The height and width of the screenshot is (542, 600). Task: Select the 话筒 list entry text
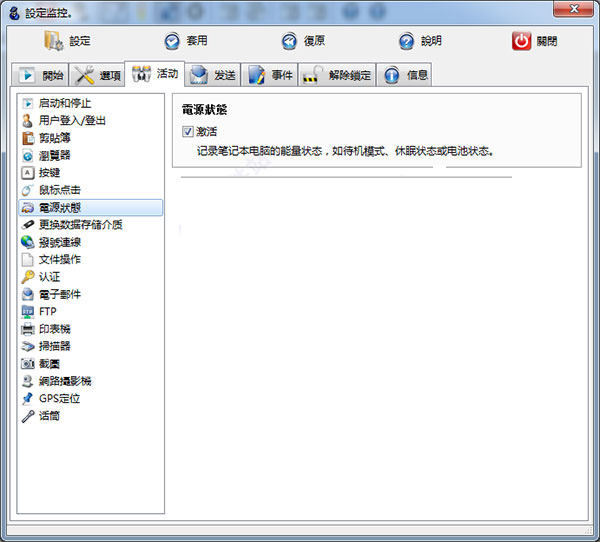(x=49, y=416)
